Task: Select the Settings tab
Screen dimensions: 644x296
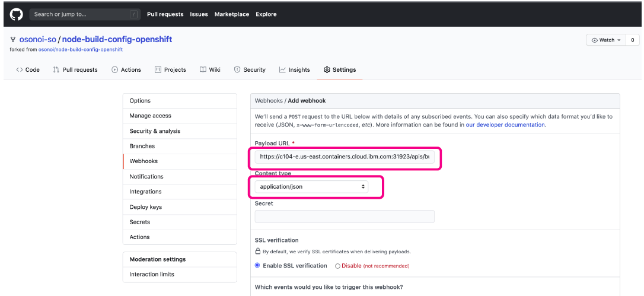Action: pyautogui.click(x=340, y=70)
